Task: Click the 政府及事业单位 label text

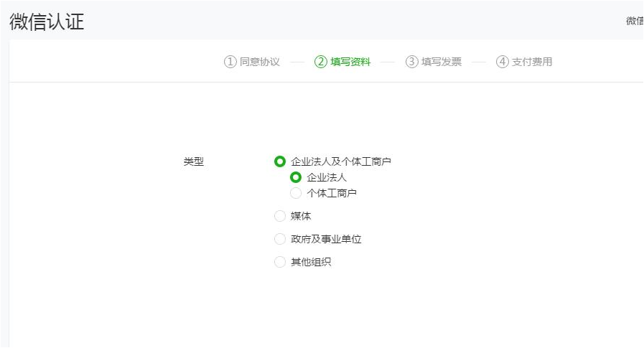Action: (326, 239)
